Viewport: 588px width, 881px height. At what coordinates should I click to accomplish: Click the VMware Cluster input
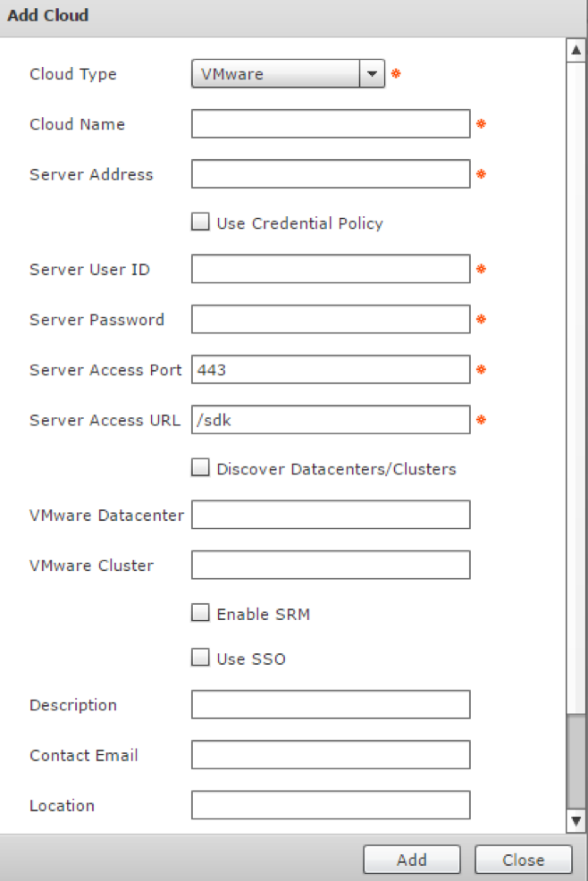pyautogui.click(x=330, y=565)
